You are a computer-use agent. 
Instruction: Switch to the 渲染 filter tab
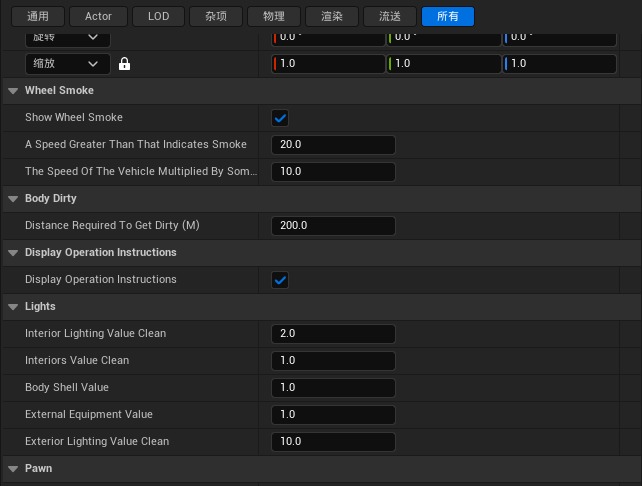pyautogui.click(x=332, y=16)
